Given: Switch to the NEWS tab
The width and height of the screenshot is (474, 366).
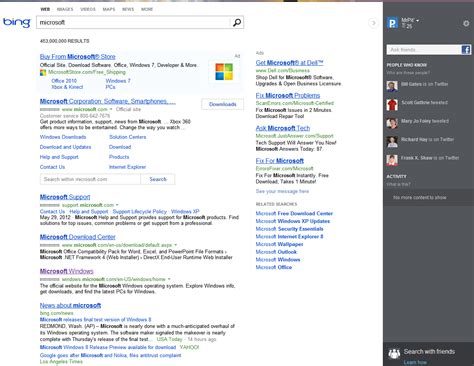Looking at the screenshot, I should pyautogui.click(x=128, y=9).
